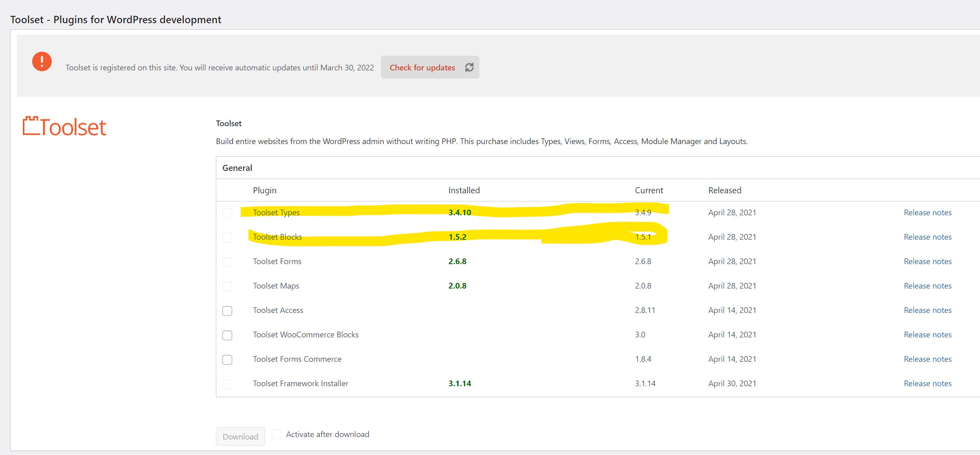Click the Toolset Types plugin name
This screenshot has height=455, width=980.
pyautogui.click(x=276, y=212)
